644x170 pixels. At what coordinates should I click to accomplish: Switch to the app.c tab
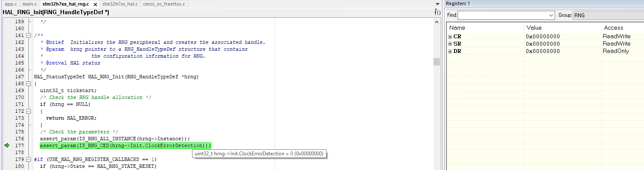coord(10,4)
